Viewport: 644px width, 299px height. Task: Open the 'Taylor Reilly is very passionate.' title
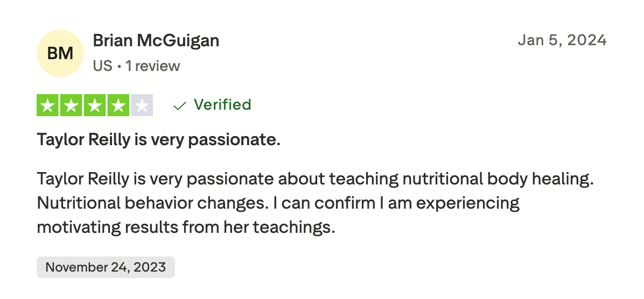[159, 140]
